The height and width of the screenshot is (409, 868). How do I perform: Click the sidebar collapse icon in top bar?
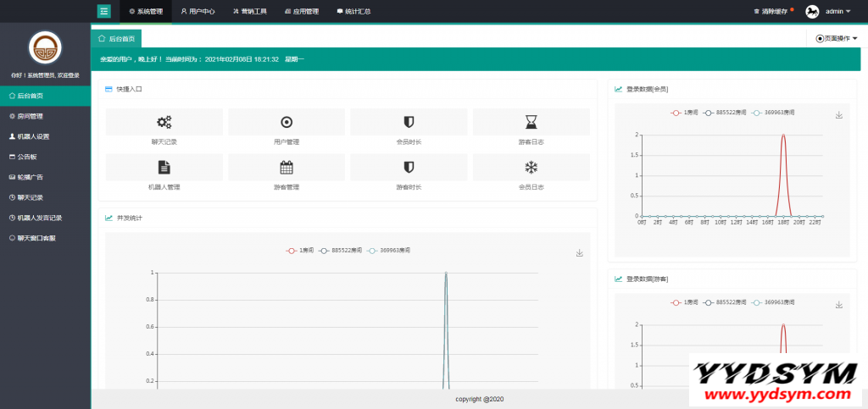pyautogui.click(x=103, y=11)
